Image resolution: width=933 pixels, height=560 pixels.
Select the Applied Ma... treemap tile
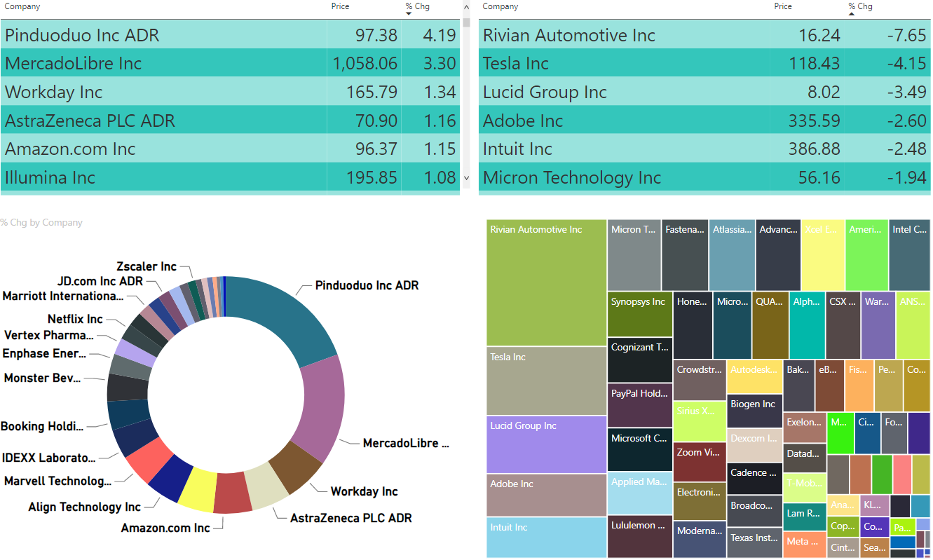[640, 493]
